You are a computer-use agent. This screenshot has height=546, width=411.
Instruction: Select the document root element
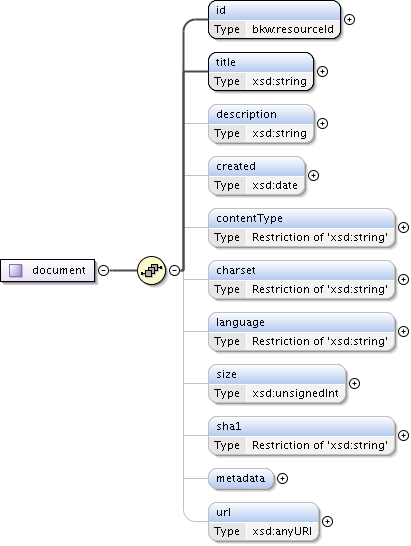pyautogui.click(x=47, y=270)
